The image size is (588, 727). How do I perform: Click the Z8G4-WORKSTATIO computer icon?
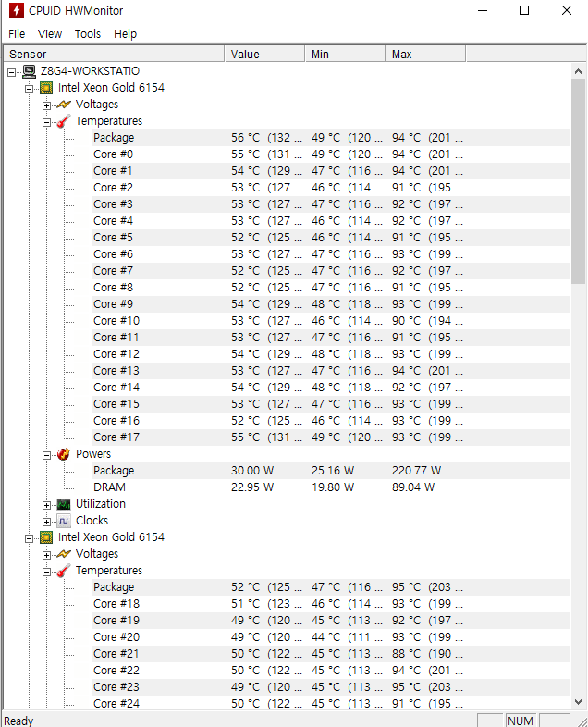30,71
